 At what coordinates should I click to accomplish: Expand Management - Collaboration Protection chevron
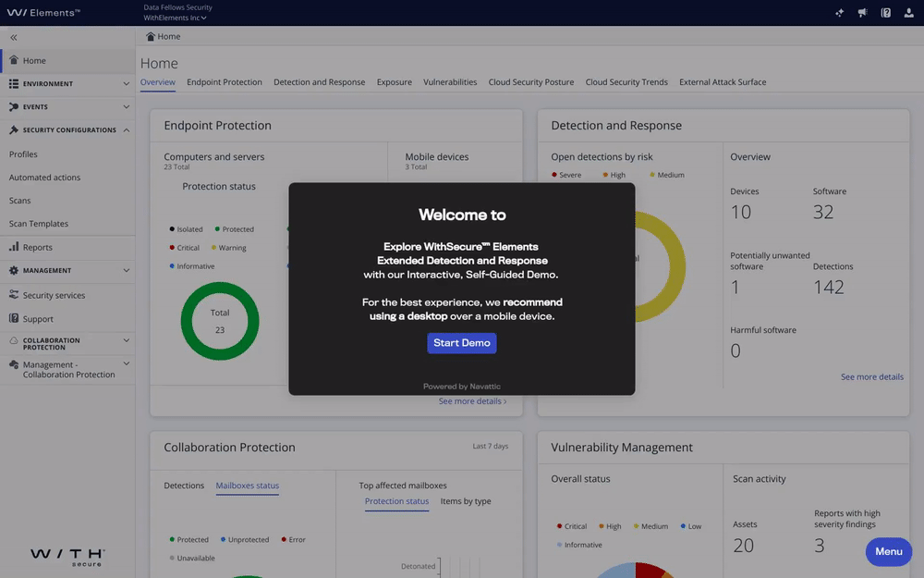click(126, 363)
